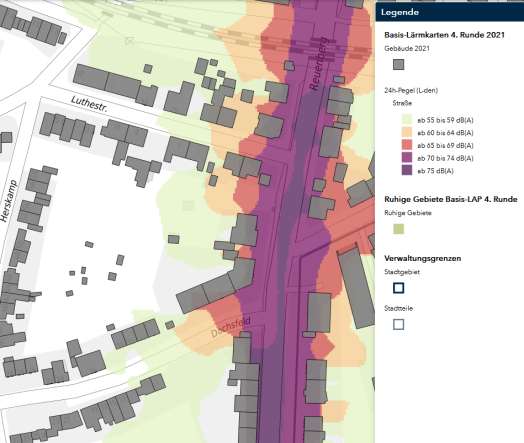Click the gray Gebäude 2021 legend symbol
The height and width of the screenshot is (443, 524).
(398, 64)
